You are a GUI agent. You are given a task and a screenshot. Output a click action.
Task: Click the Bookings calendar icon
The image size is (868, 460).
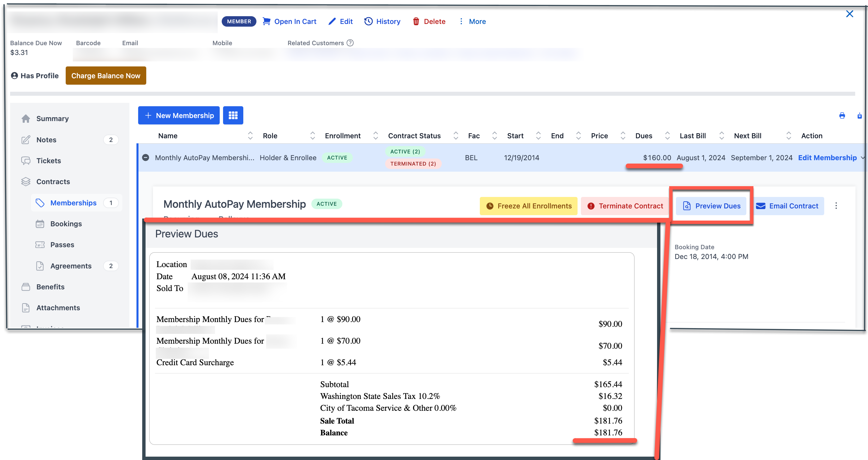tap(40, 224)
